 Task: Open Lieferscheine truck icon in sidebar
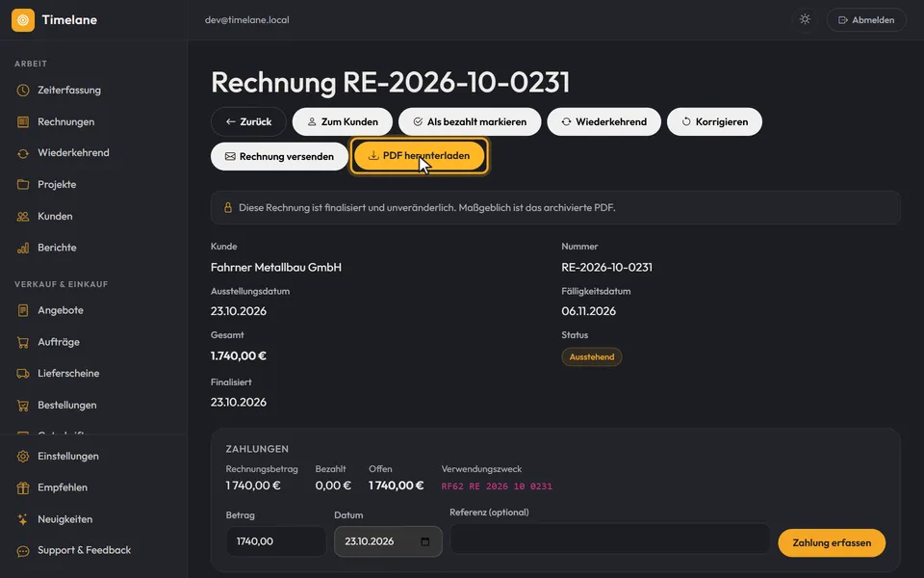pyautogui.click(x=23, y=374)
